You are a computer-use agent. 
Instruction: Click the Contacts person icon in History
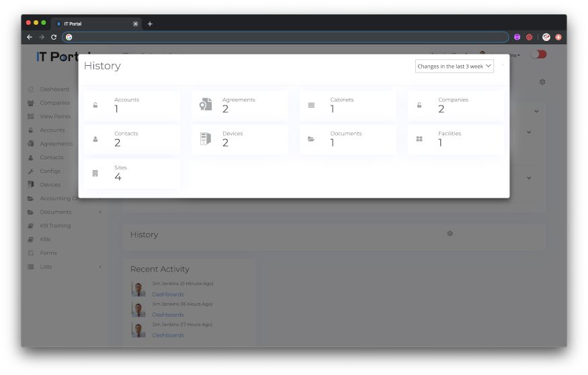[x=95, y=139]
